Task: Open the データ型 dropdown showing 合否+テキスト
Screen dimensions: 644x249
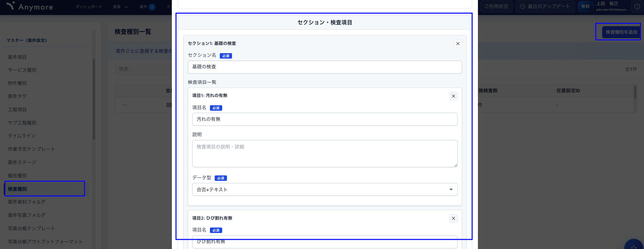Action: (325, 189)
